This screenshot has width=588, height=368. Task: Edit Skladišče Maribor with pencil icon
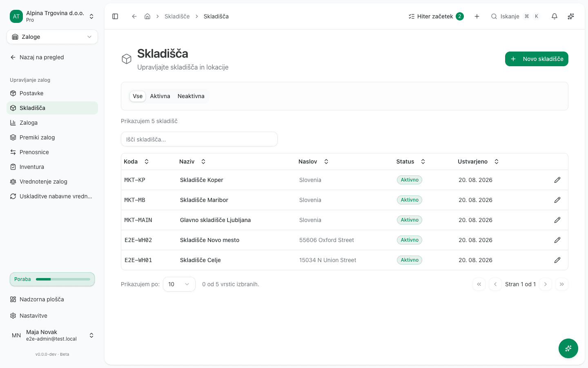pos(557,200)
